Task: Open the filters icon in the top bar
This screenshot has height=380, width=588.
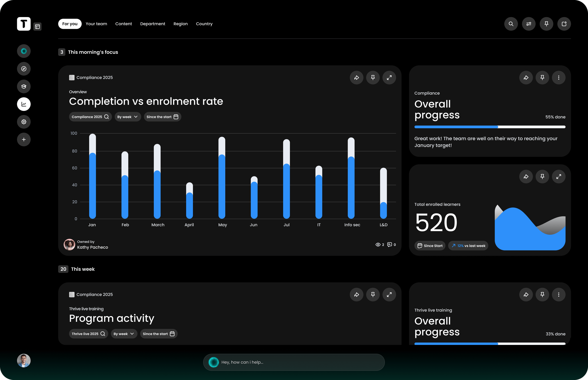Action: coord(529,24)
